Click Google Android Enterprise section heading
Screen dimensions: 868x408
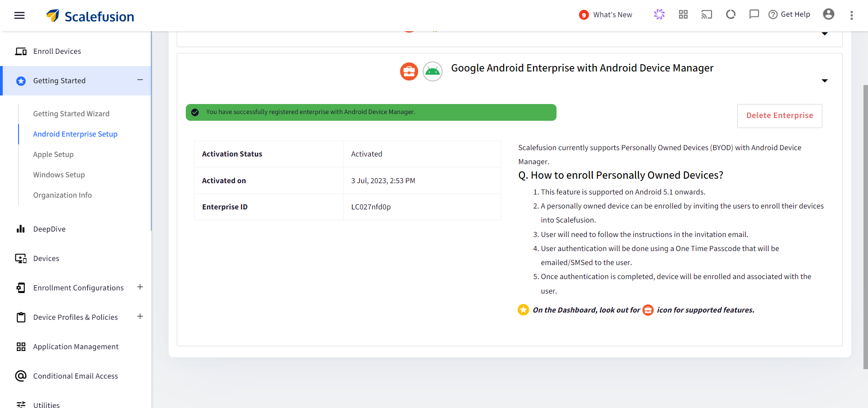582,68
